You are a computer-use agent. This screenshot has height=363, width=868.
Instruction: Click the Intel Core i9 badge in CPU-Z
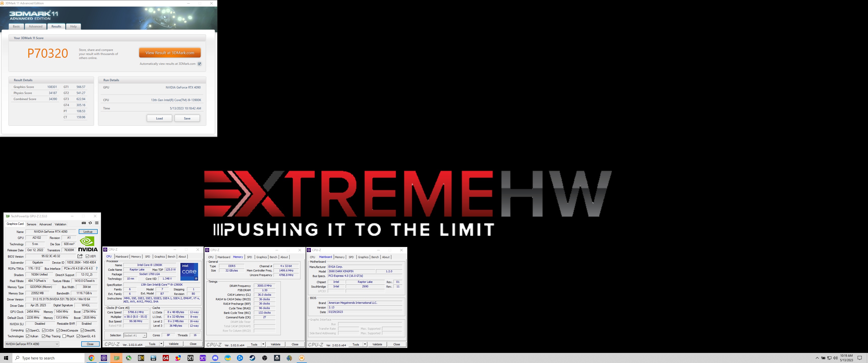189,272
